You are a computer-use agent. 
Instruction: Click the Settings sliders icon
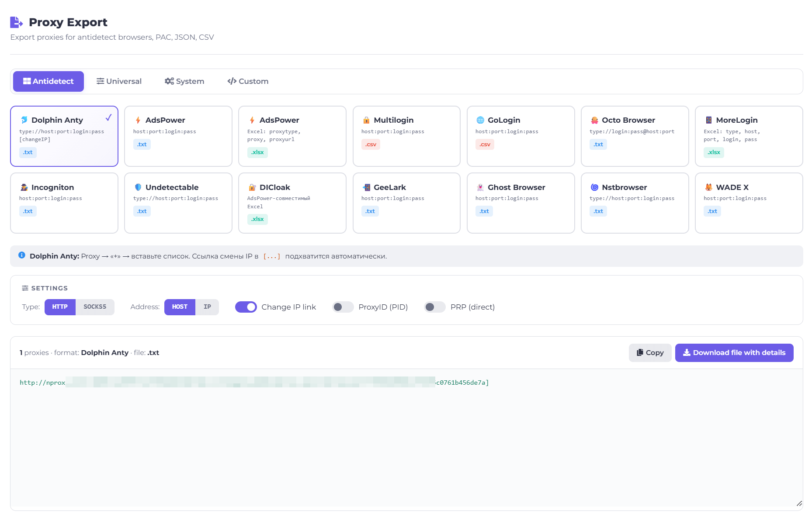(x=25, y=288)
